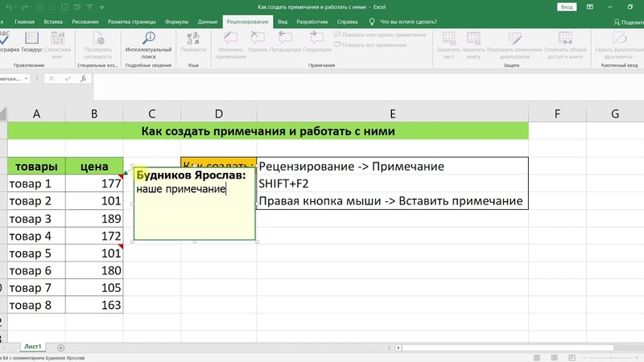
Task: Click the cell 'SHIFT+F2'
Action: click(x=393, y=183)
